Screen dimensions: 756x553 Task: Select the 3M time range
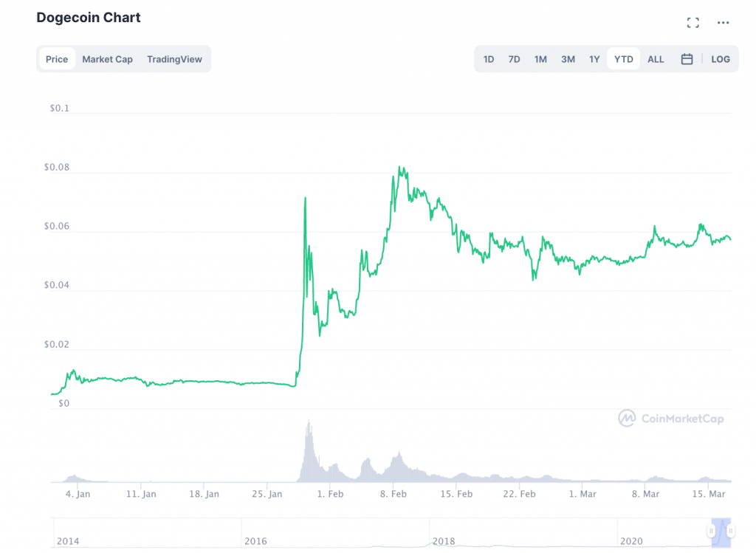(x=568, y=59)
